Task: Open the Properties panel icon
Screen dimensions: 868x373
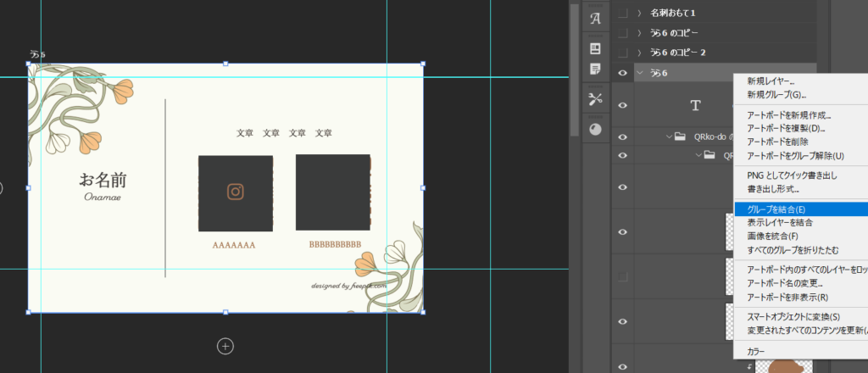Action: tap(595, 48)
